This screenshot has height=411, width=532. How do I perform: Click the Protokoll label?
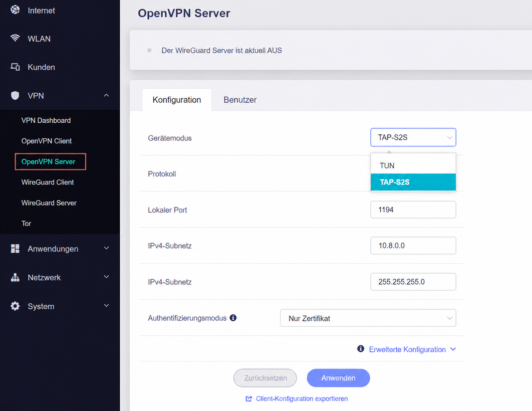point(162,174)
